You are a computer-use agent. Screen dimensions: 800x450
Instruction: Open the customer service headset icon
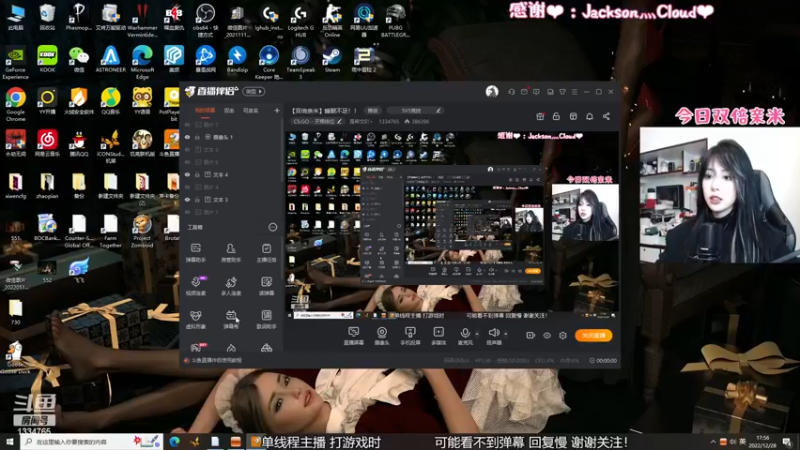coord(511,92)
